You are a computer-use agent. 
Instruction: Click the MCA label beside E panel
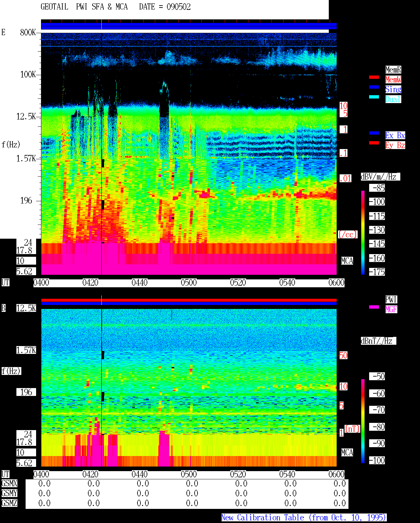(x=347, y=261)
